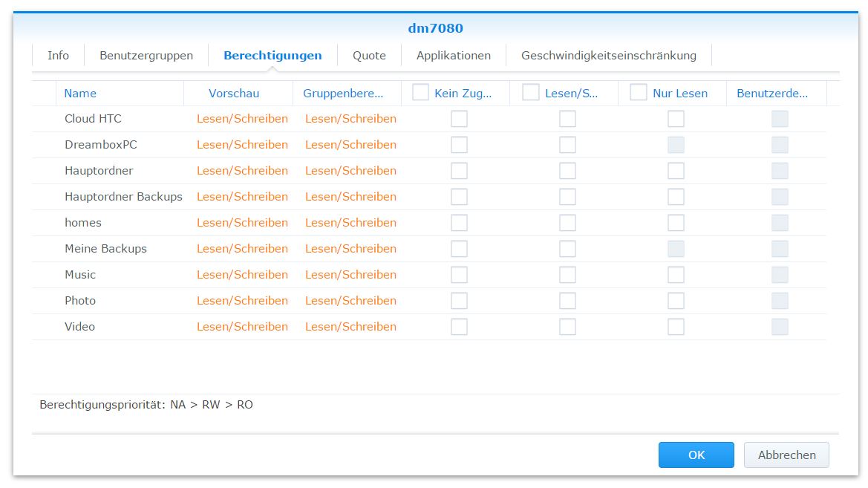Image resolution: width=868 pixels, height=488 pixels.
Task: Switch to the Benutzergruppen tab
Action: [x=146, y=56]
